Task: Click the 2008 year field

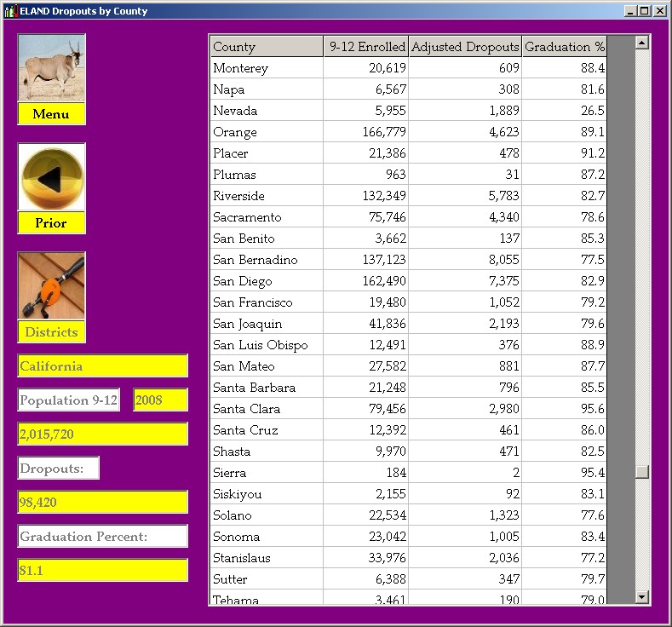Action: [x=160, y=400]
